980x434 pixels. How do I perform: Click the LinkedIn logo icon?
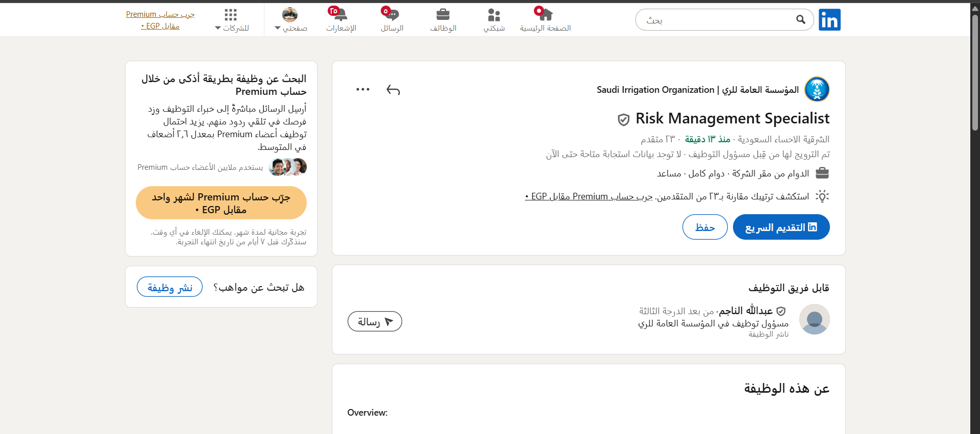pyautogui.click(x=829, y=20)
